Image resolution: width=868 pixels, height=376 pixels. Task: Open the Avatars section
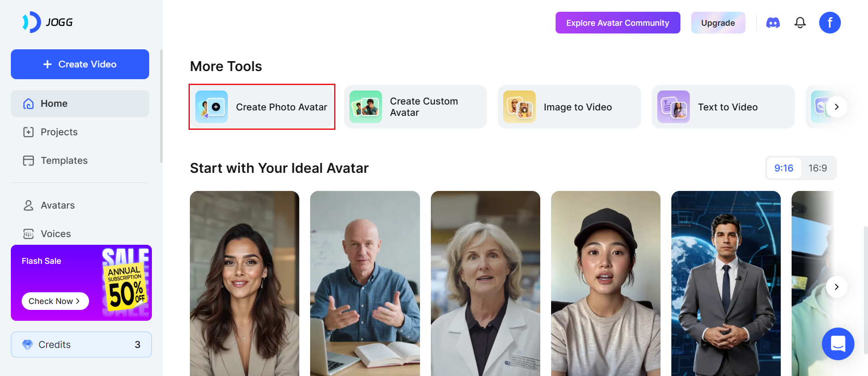click(57, 205)
